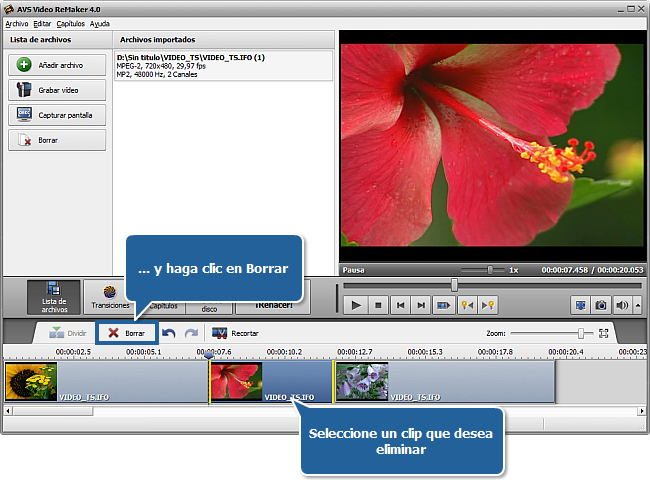Click the Play button in the player
The width and height of the screenshot is (650, 480).
[356, 305]
